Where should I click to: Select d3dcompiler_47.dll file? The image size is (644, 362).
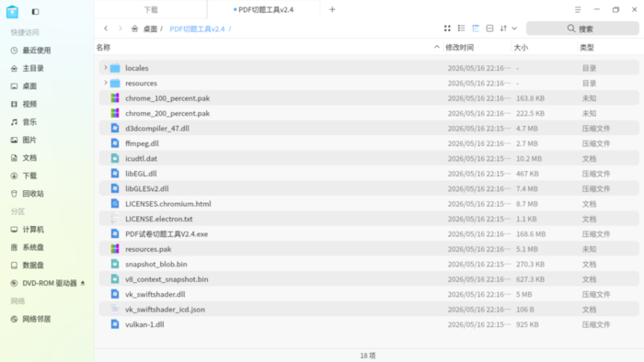coord(369,129)
